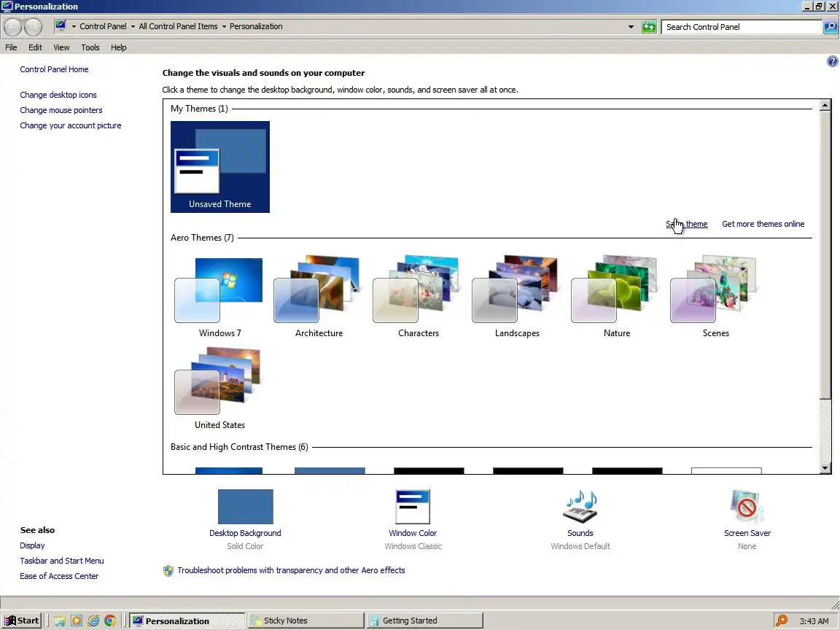Click in the Search Control Panel field
This screenshot has width=840, height=630.
742,27
